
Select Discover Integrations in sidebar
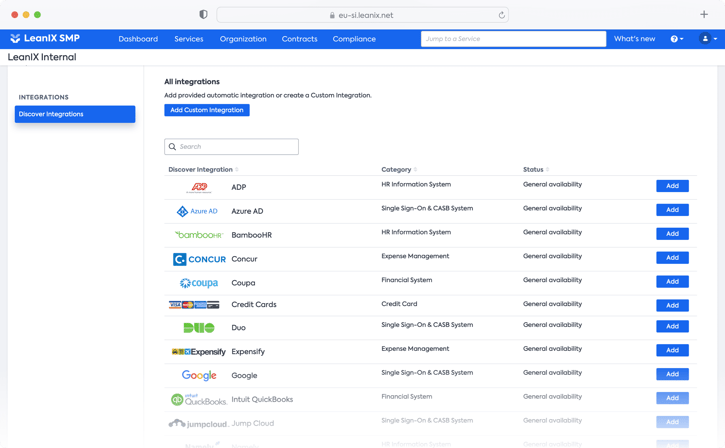(75, 114)
